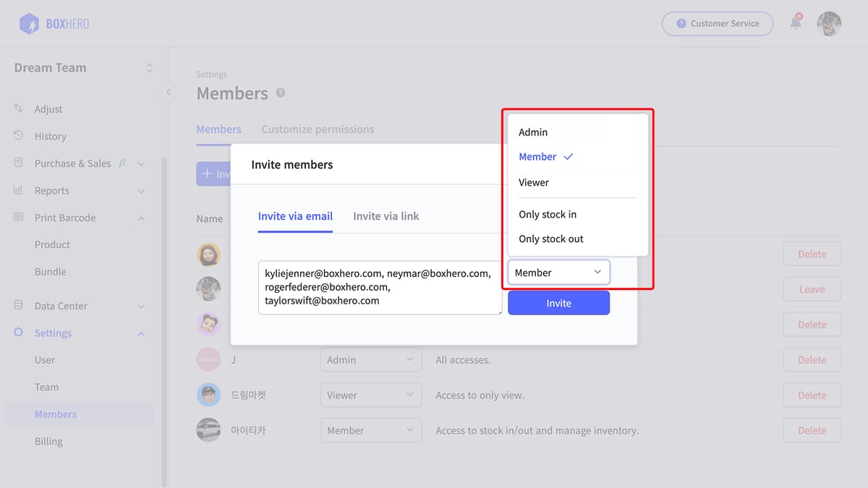Click the Members help question-mark icon
Image resolution: width=868 pixels, height=488 pixels.
pos(281,93)
